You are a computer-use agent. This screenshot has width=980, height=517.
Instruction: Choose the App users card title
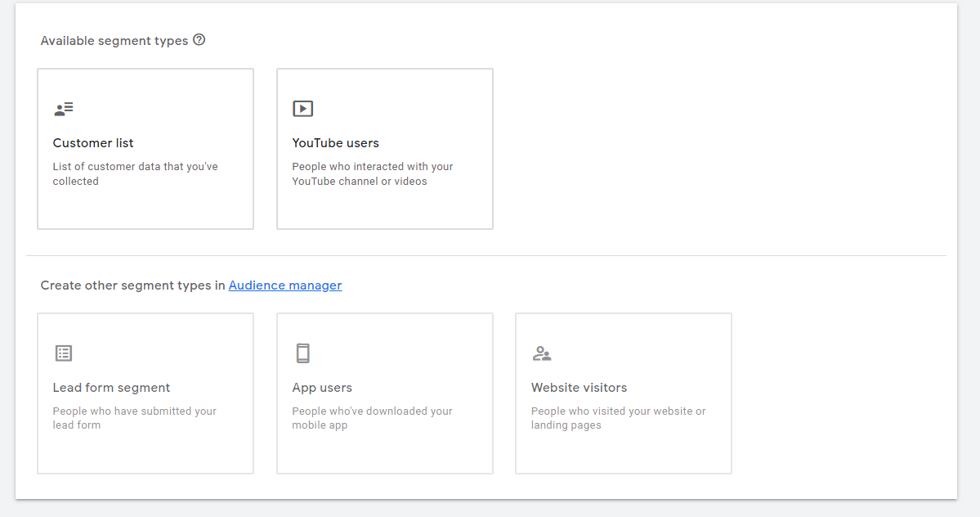click(x=322, y=388)
